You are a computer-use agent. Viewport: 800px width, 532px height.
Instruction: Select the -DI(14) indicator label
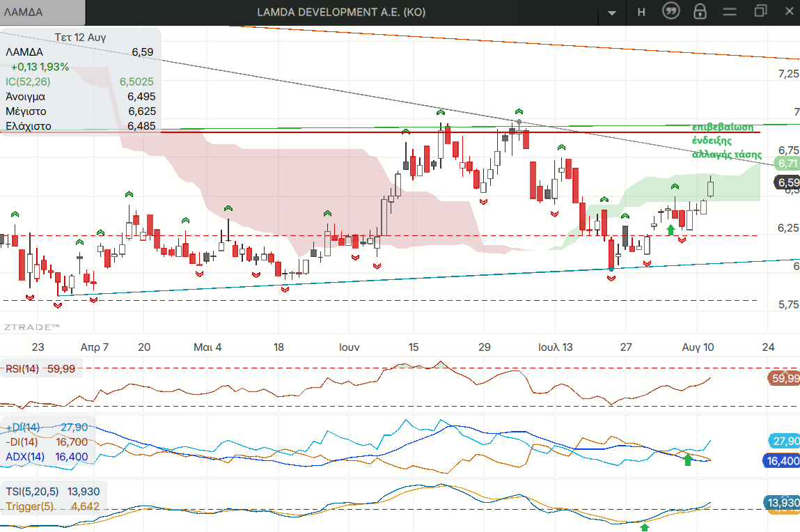click(22, 442)
